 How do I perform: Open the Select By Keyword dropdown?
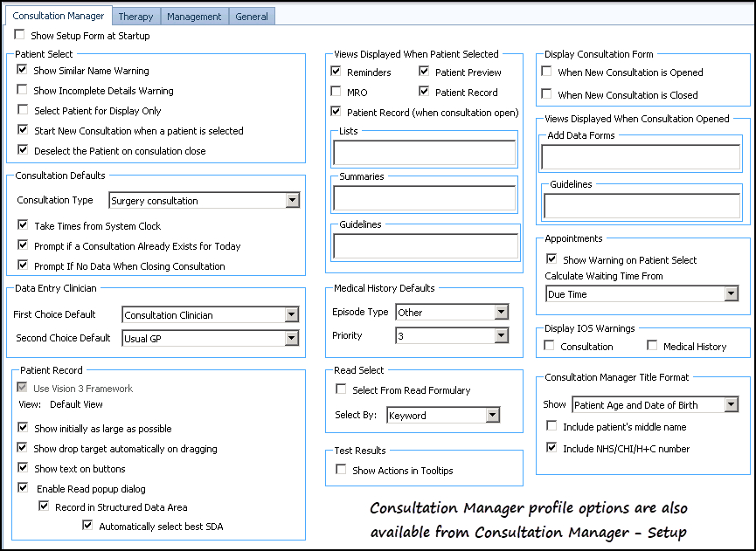click(492, 416)
